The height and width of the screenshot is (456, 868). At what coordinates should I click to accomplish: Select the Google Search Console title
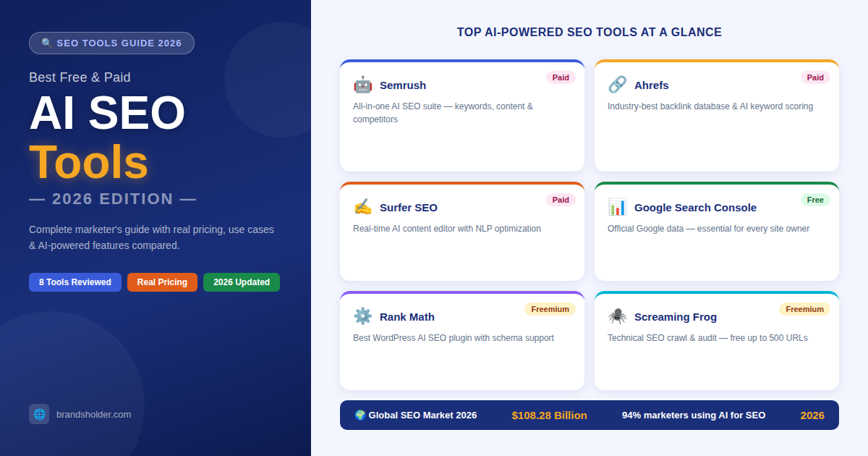click(x=695, y=208)
